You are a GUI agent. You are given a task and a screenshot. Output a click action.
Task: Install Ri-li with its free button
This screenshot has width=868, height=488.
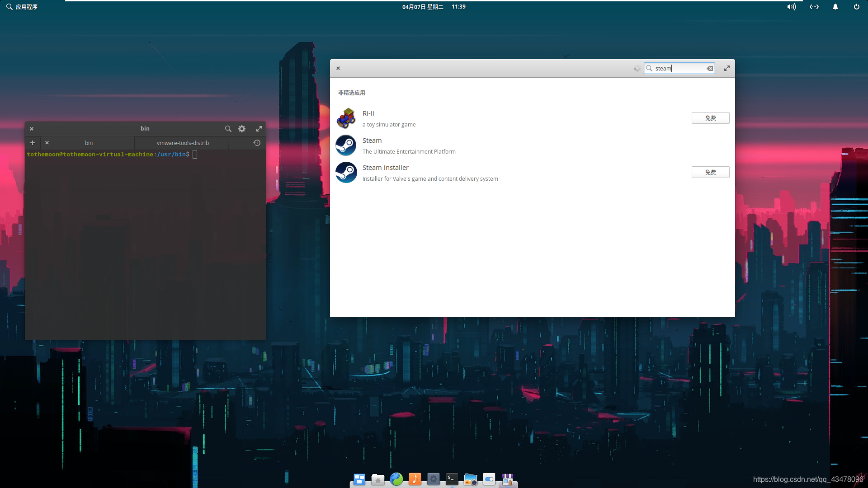coord(710,118)
